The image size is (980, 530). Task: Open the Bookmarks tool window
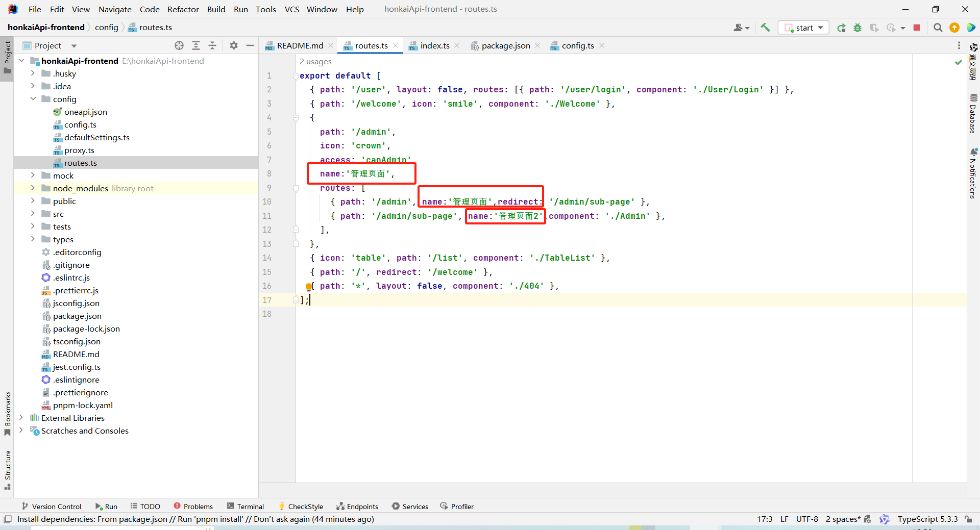pos(7,414)
